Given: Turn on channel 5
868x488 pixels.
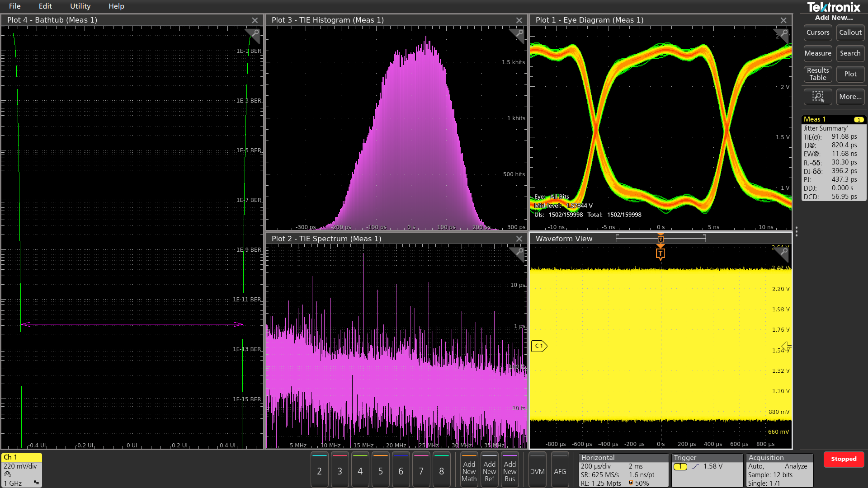Looking at the screenshot, I should click(x=380, y=471).
